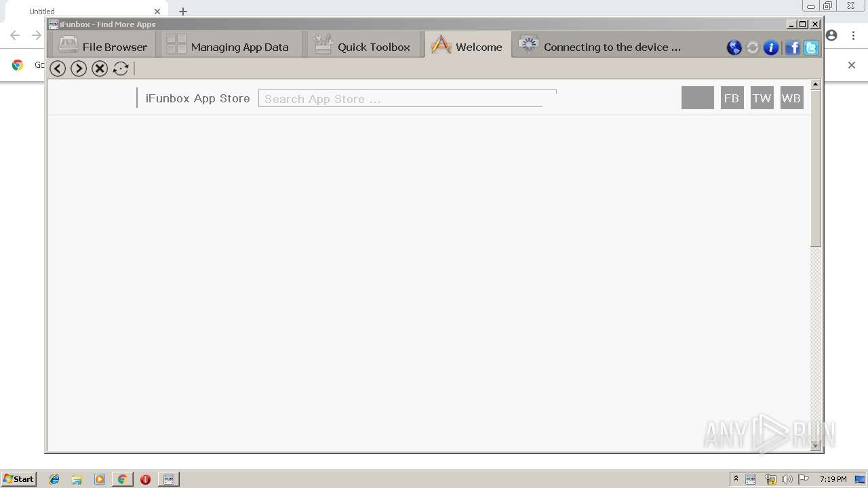Open the volume tray icon

point(787,479)
